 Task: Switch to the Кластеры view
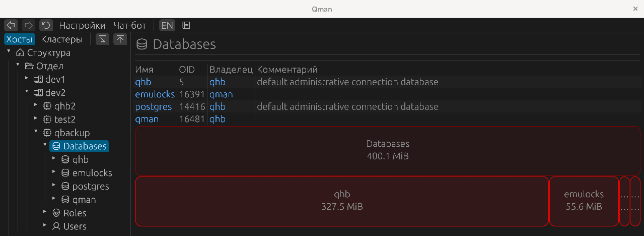pyautogui.click(x=61, y=39)
